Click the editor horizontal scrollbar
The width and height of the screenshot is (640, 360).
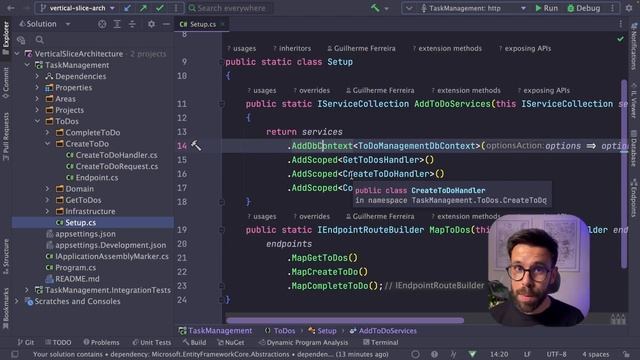(x=345, y=320)
